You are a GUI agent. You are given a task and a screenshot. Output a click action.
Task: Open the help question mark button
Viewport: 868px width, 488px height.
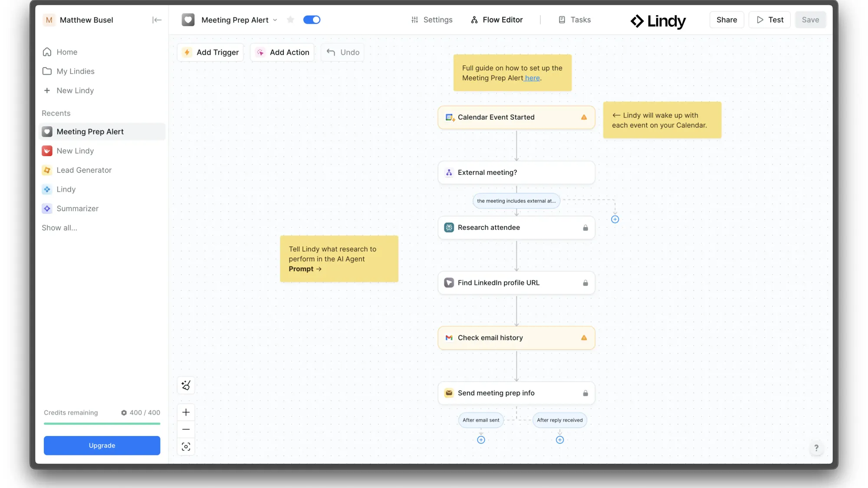[816, 448]
